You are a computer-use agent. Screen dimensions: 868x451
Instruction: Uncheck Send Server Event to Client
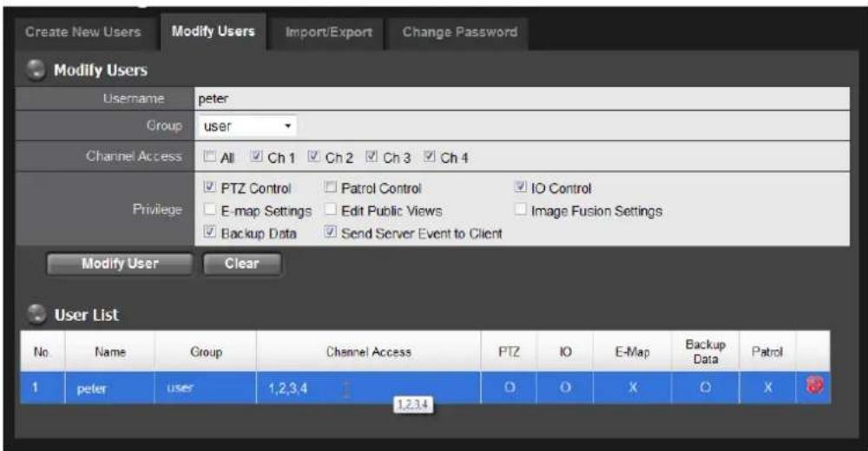pyautogui.click(x=331, y=232)
